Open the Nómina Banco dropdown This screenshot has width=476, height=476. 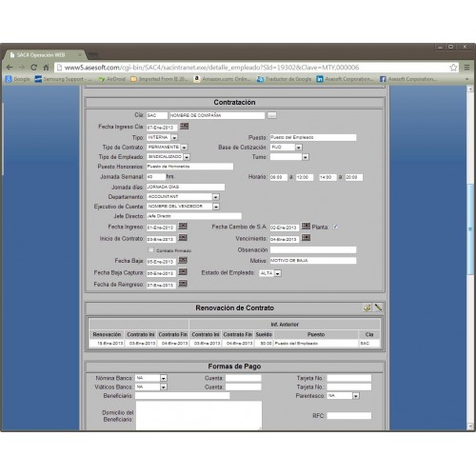[x=164, y=378]
